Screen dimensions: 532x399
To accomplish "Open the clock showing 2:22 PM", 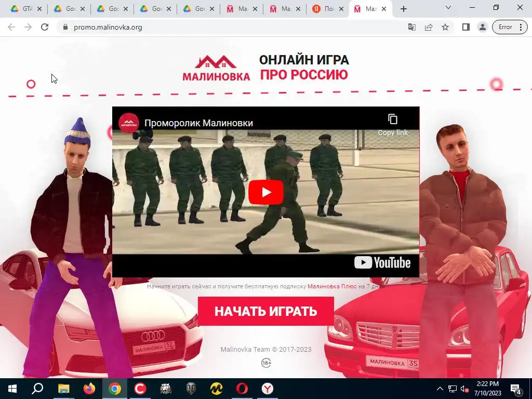I will (x=487, y=389).
